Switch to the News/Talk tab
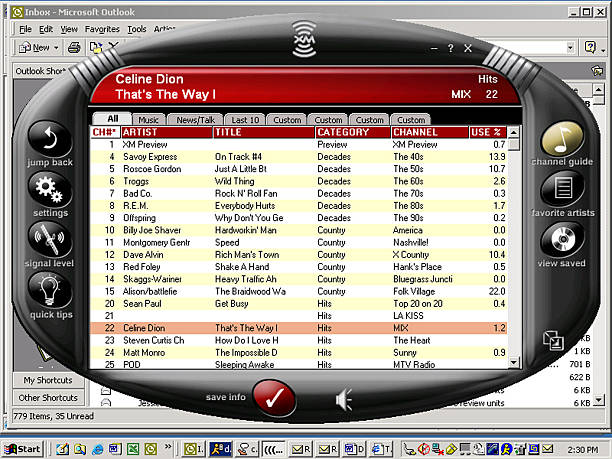This screenshot has width=612, height=459. coord(195,120)
